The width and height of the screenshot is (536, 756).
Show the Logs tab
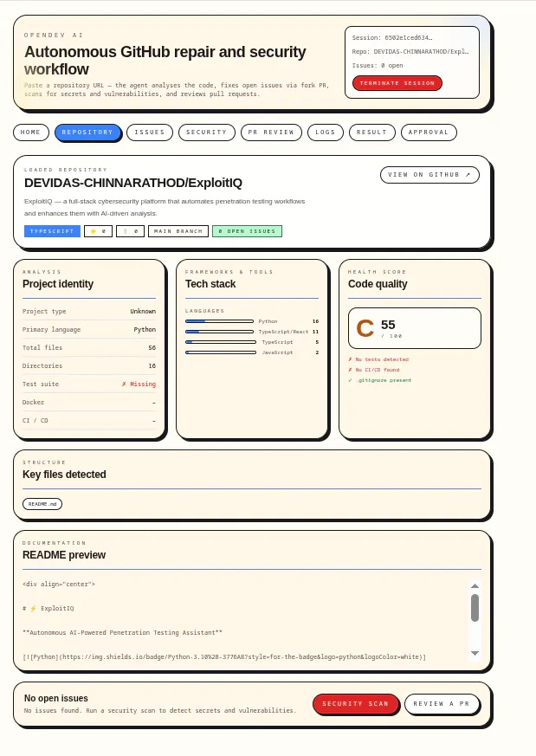click(326, 132)
